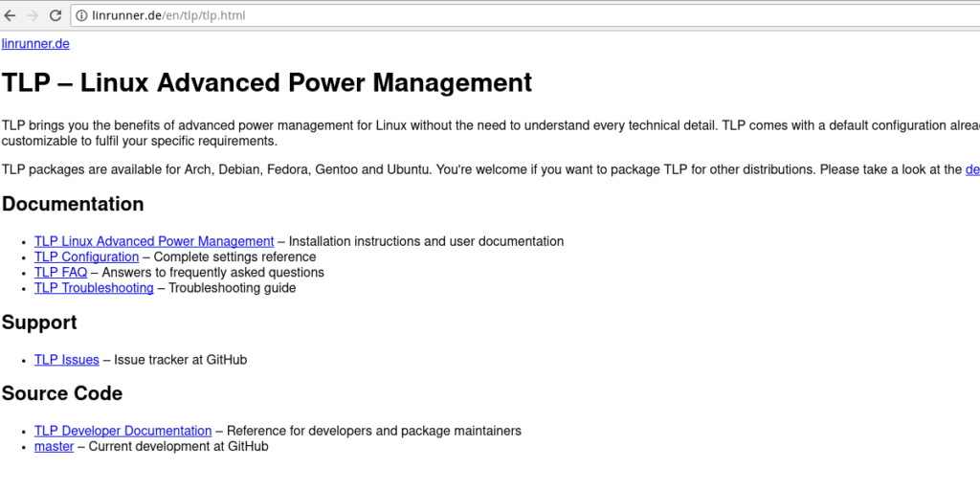Click the Support section heading

point(39,323)
